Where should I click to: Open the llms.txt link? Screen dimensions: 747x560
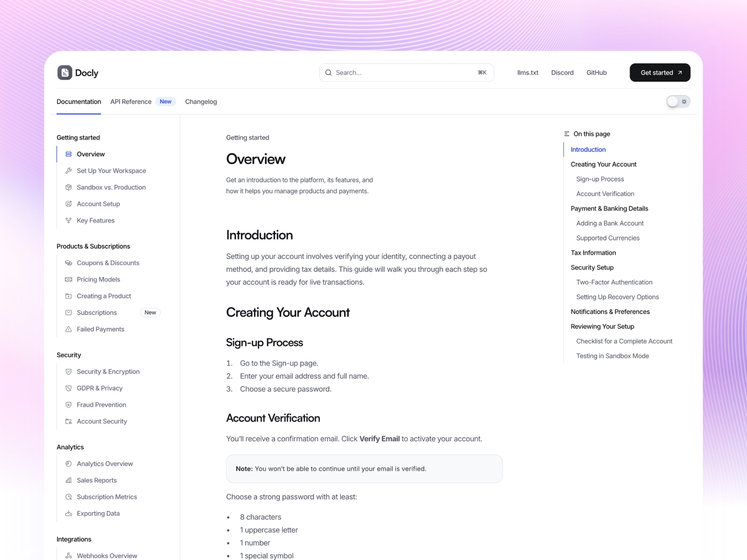pos(528,72)
